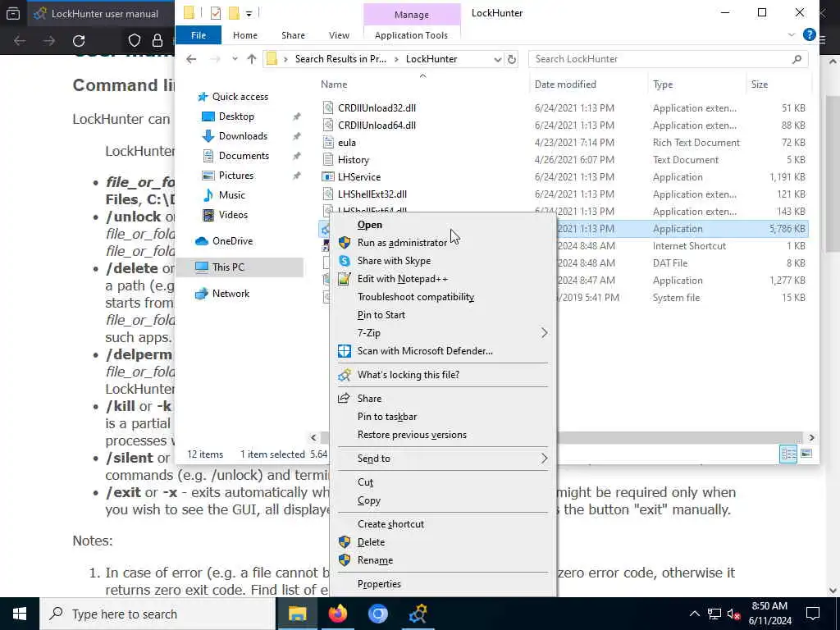
Task: Click the share arrow icon in the context menu
Action: coord(344,398)
